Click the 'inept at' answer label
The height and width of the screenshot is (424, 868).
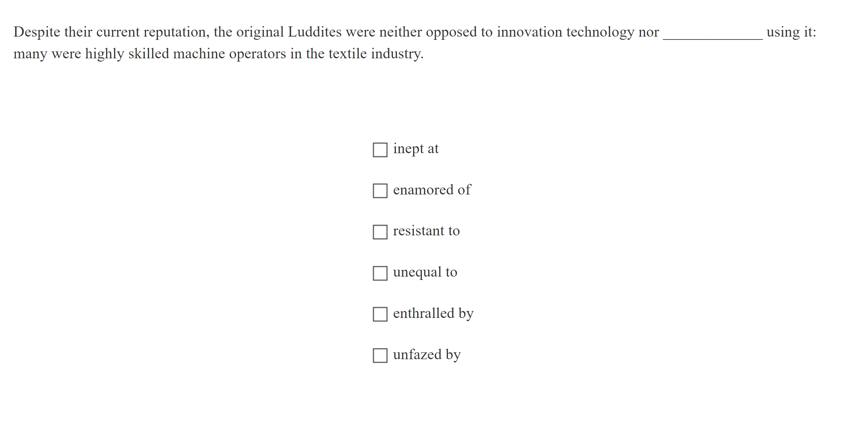(416, 149)
